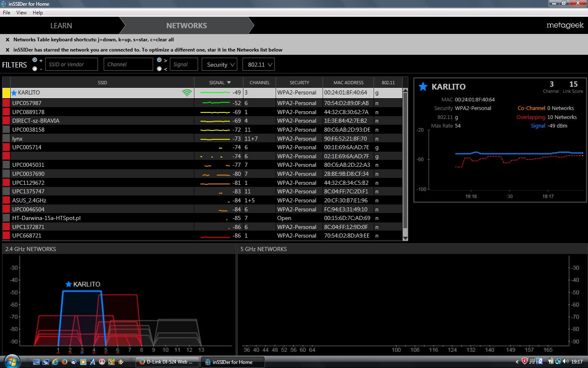588x368 pixels.
Task: Sort the table by the CHANNEL column header
Action: 260,83
